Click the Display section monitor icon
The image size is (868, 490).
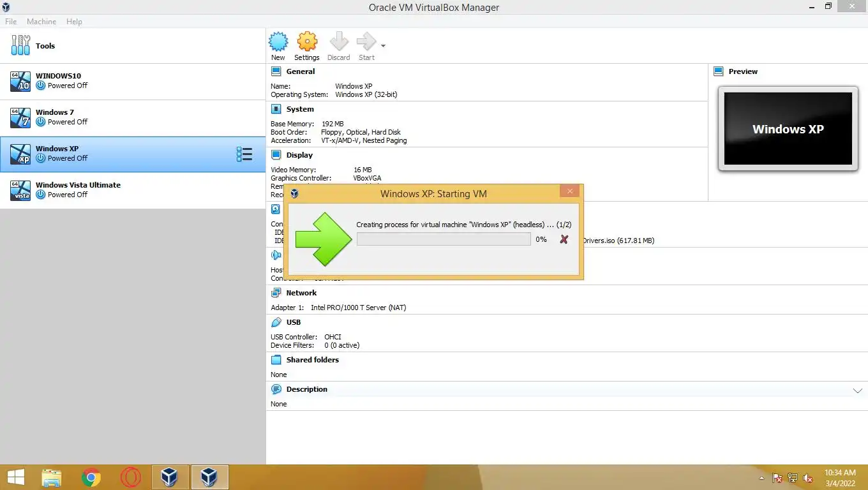276,155
